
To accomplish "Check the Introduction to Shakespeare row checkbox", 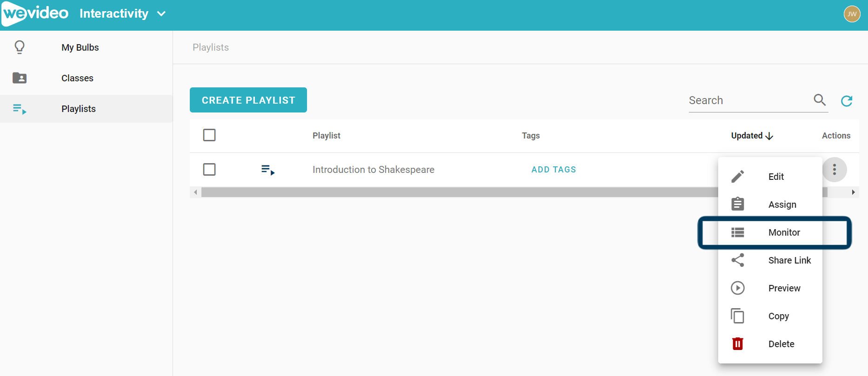I will tap(209, 170).
